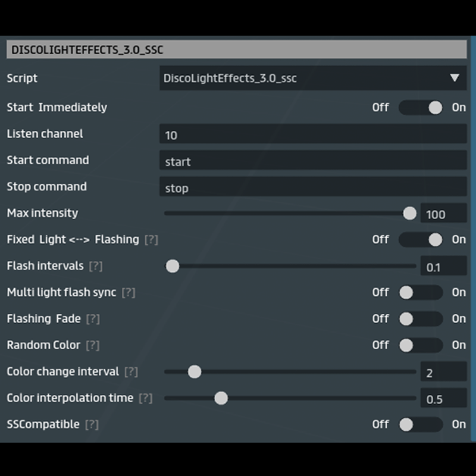This screenshot has height=476, width=476.
Task: Click the Script dropdown arrow
Action: pyautogui.click(x=455, y=78)
